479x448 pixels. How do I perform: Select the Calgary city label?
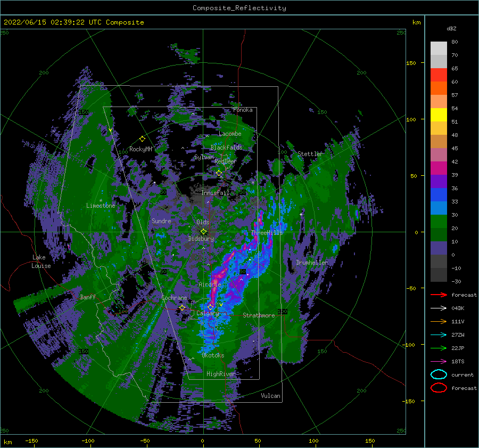[208, 313]
